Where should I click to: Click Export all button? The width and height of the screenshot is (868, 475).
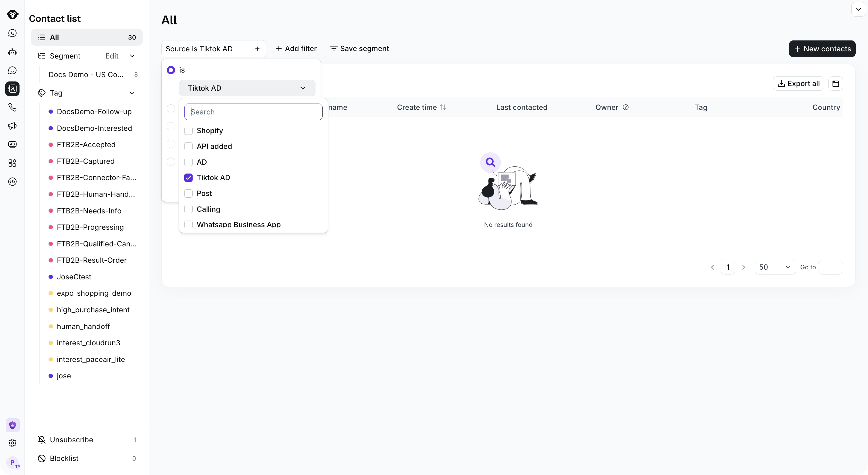(x=799, y=83)
